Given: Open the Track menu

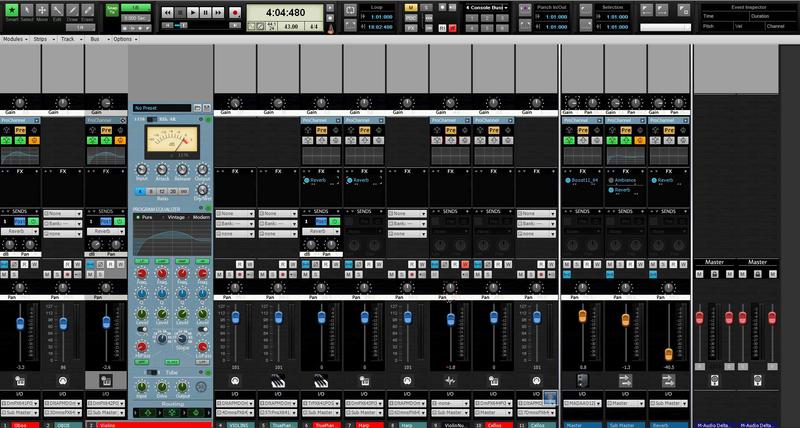Looking at the screenshot, I should tap(69, 39).
